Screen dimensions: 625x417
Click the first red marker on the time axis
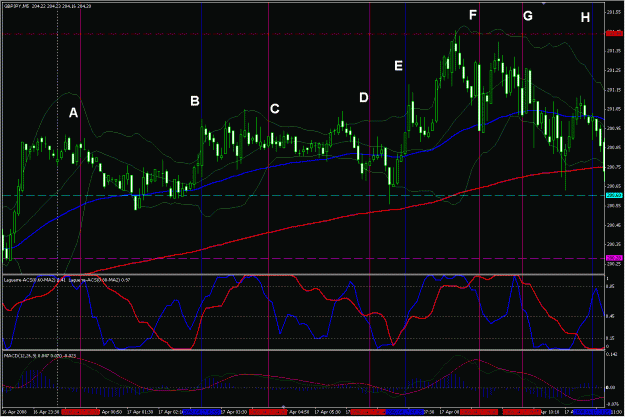tap(81, 411)
